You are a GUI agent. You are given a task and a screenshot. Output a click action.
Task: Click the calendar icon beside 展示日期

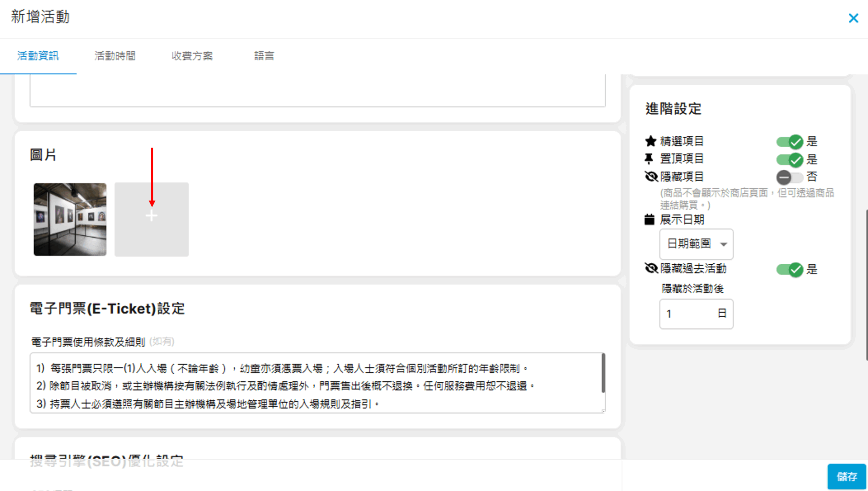pyautogui.click(x=649, y=220)
